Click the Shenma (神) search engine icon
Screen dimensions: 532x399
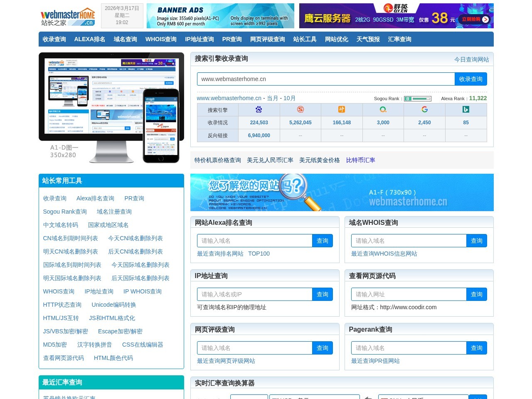[x=342, y=109]
